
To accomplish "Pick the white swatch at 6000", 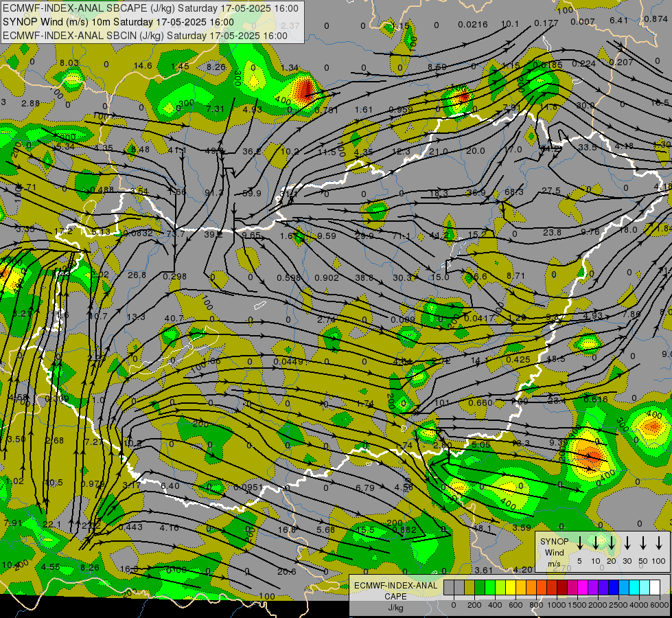I will point(654,587).
